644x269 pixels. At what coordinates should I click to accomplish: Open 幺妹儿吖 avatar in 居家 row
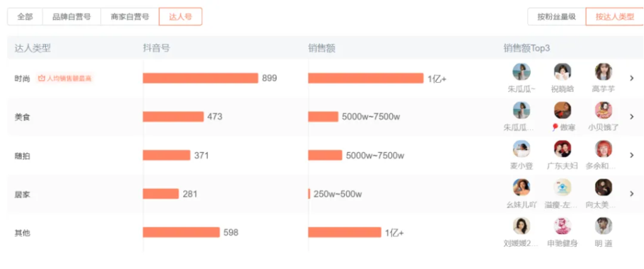point(521,187)
